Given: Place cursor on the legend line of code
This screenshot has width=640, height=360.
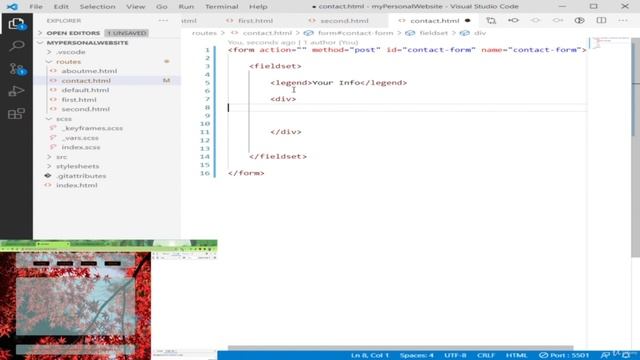Looking at the screenshot, I should (x=338, y=83).
